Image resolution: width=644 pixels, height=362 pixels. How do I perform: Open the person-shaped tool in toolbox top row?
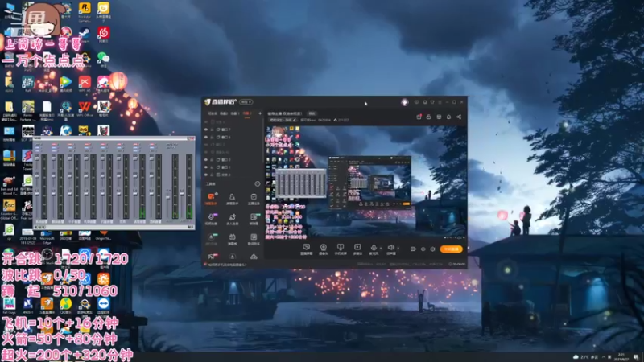click(x=232, y=199)
